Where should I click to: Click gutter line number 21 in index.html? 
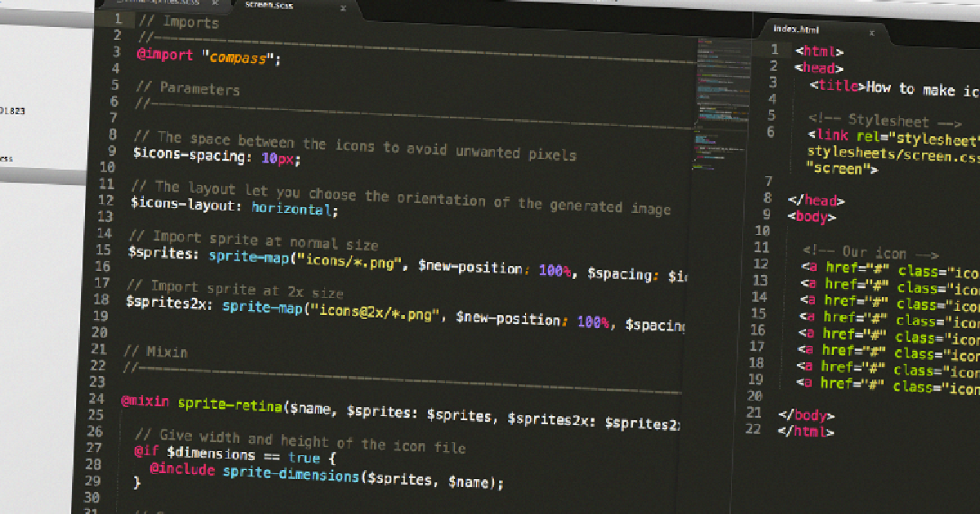(x=754, y=412)
